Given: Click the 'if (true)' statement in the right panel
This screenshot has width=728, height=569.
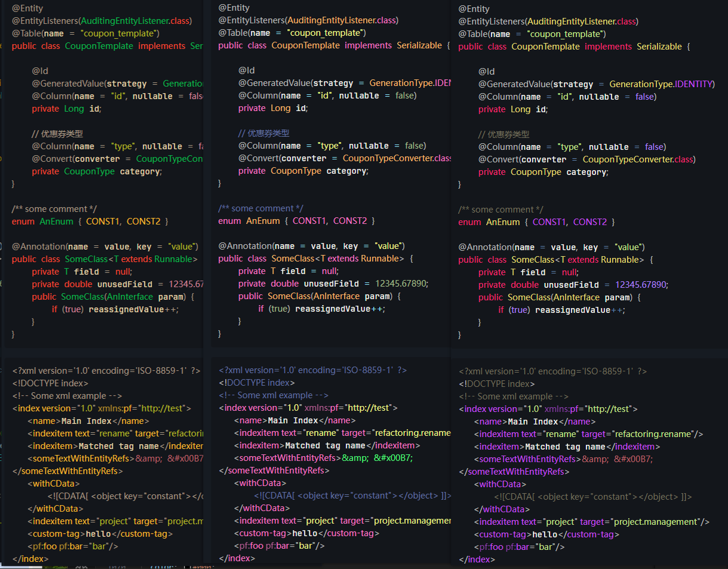Looking at the screenshot, I should pos(514,310).
